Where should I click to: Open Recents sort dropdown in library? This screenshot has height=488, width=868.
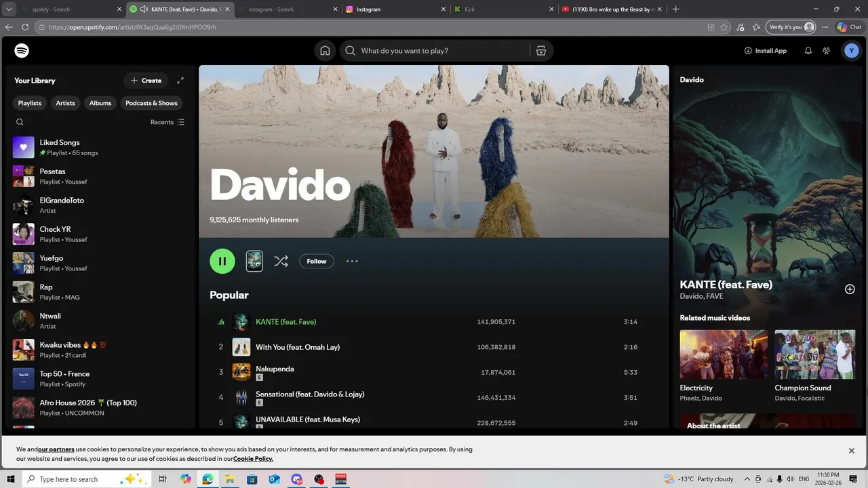point(167,122)
